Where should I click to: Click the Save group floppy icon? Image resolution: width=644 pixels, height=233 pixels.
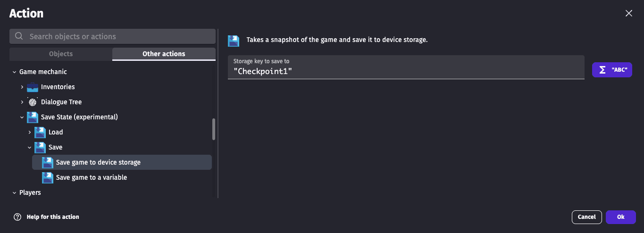(x=40, y=147)
